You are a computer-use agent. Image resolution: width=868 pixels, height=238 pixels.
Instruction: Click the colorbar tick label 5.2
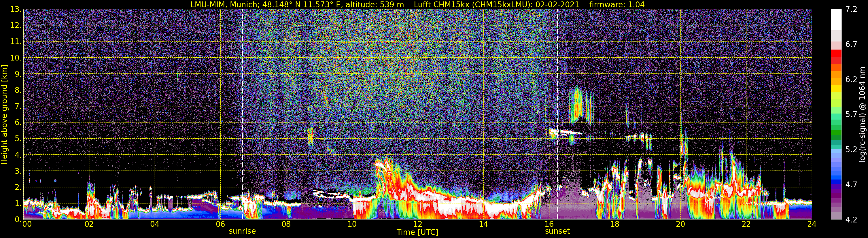851,150
